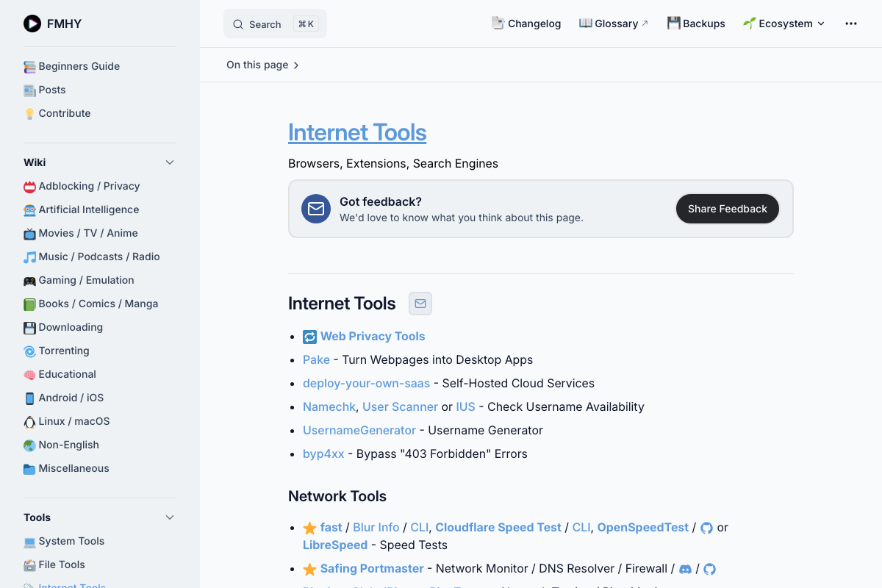Go to Beginners Guide in sidebar
Image resolution: width=882 pixels, height=588 pixels.
click(79, 66)
